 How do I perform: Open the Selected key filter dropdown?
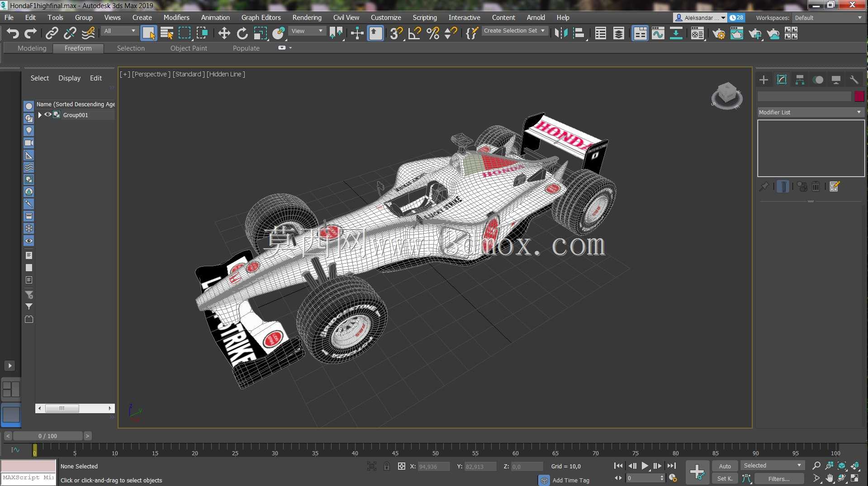[772, 465]
